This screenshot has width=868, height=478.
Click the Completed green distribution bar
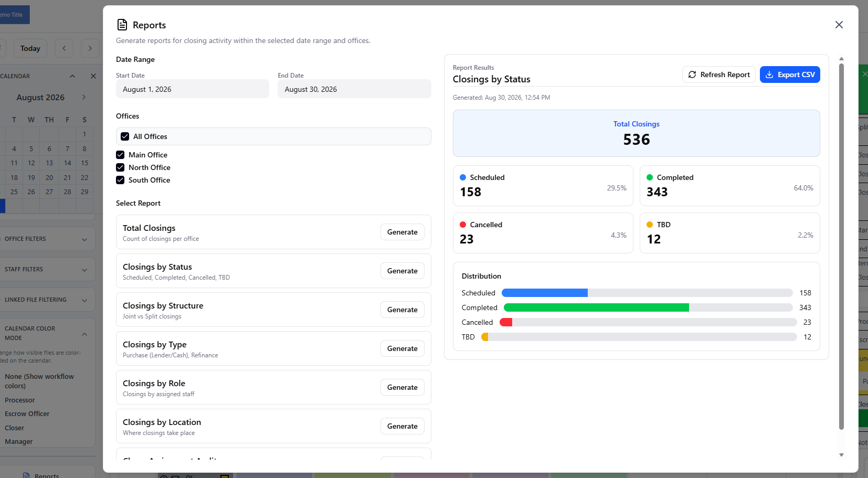[596, 307]
